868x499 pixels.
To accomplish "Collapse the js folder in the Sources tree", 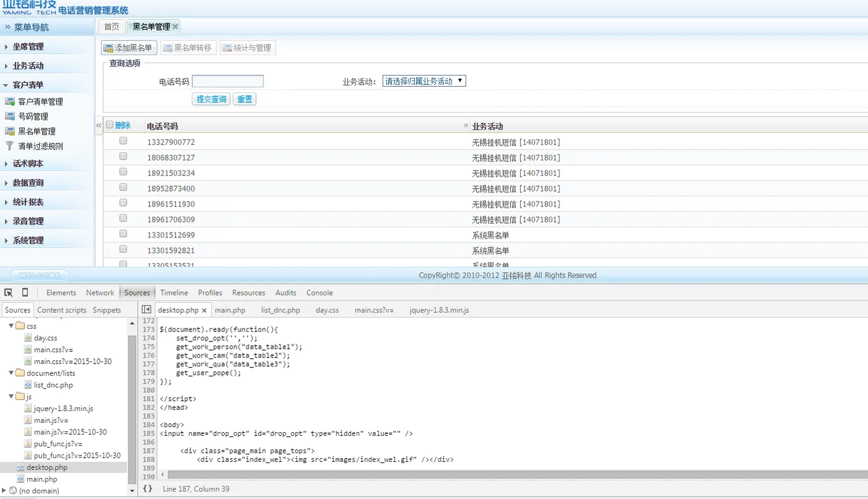I will 11,397.
